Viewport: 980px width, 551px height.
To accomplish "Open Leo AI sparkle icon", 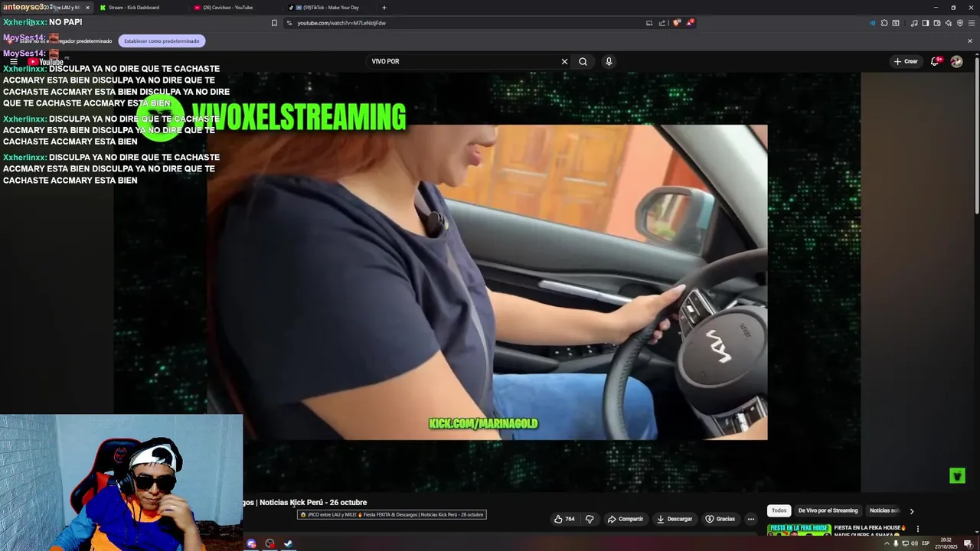I will [x=949, y=23].
